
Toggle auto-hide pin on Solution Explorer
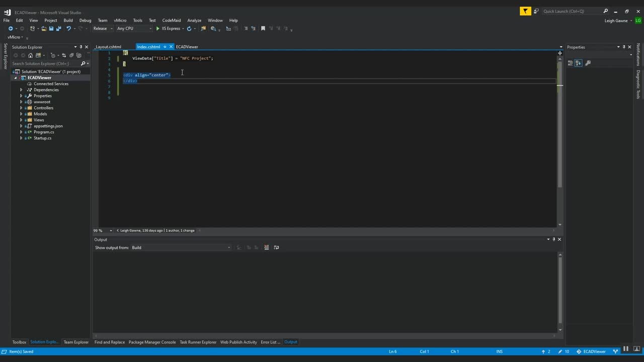click(x=80, y=47)
